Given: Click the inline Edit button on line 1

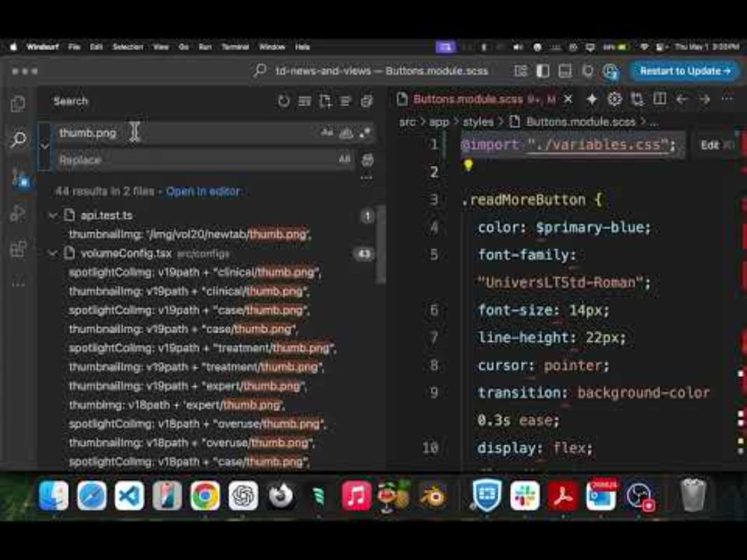Looking at the screenshot, I should 710,146.
